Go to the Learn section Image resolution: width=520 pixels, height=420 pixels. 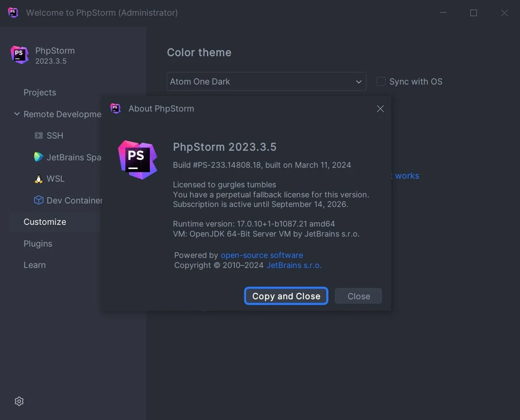[x=34, y=265]
